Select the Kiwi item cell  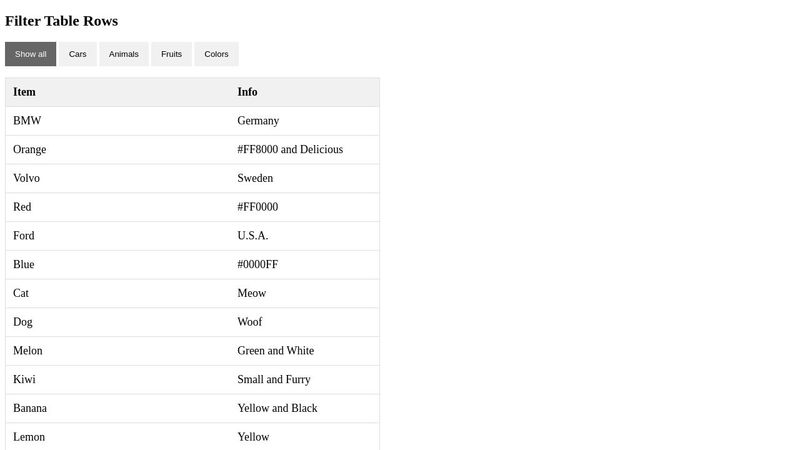click(24, 380)
